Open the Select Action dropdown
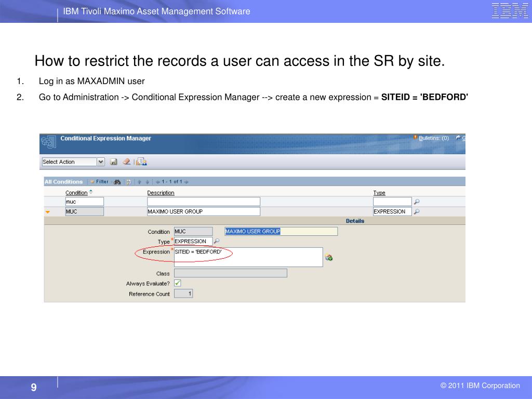 pos(73,162)
